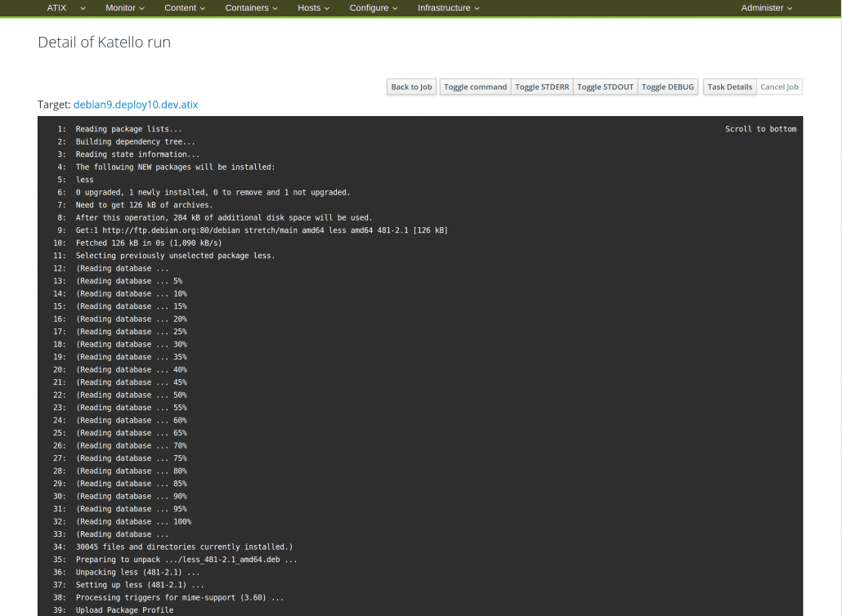The width and height of the screenshot is (842, 616).
Task: Click the Back to Job button
Action: pos(411,87)
